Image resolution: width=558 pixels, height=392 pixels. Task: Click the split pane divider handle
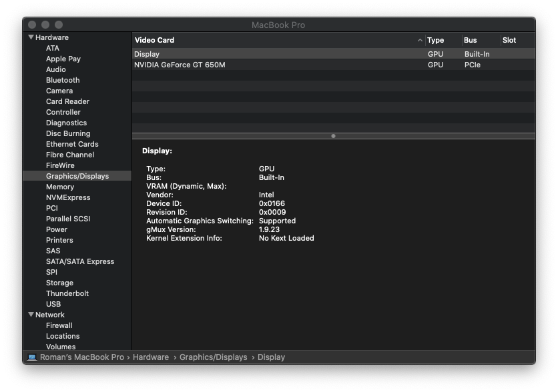click(334, 136)
